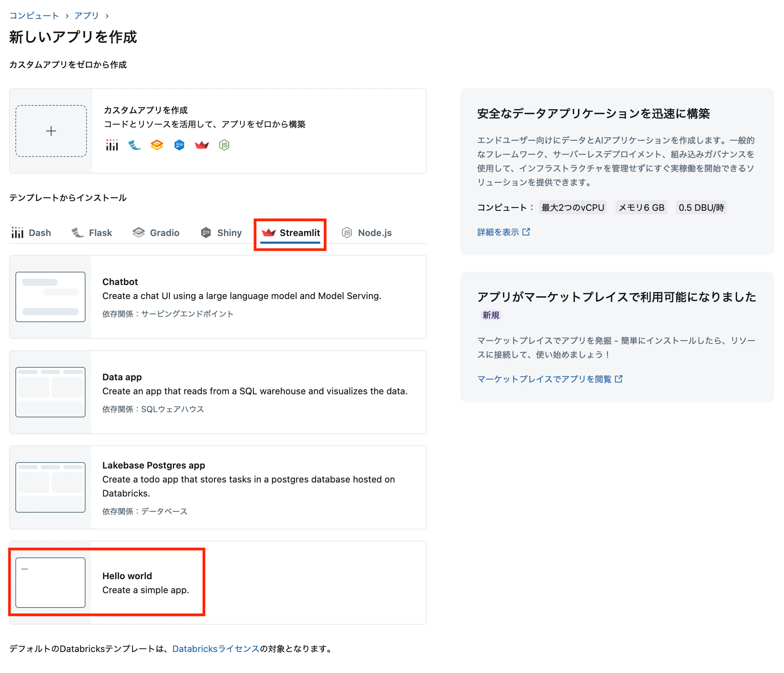Click the blue Shiny icon in custom app card
Screen dimensions: 784x673
pyautogui.click(x=179, y=145)
